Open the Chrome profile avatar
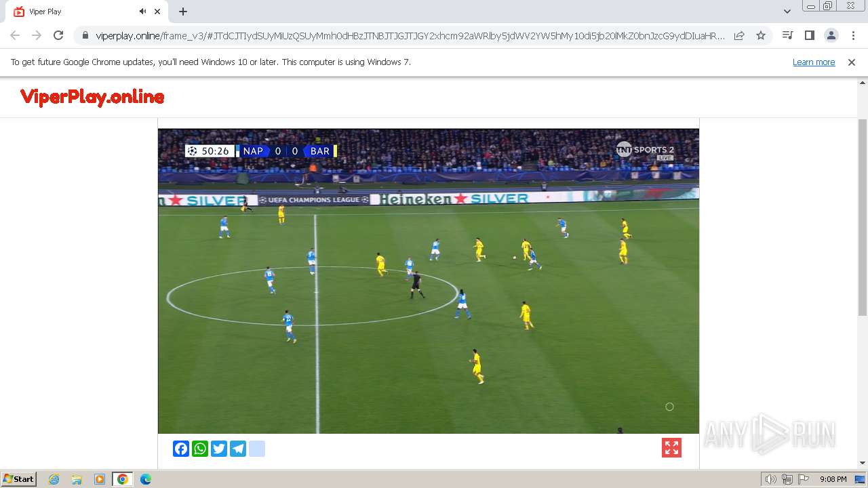 tap(831, 35)
